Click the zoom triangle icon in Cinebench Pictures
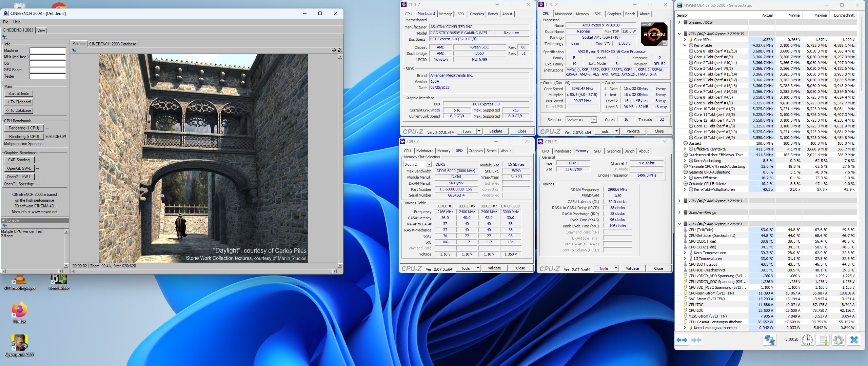Image resolution: width=868 pixels, height=366 pixels. (x=340, y=50)
